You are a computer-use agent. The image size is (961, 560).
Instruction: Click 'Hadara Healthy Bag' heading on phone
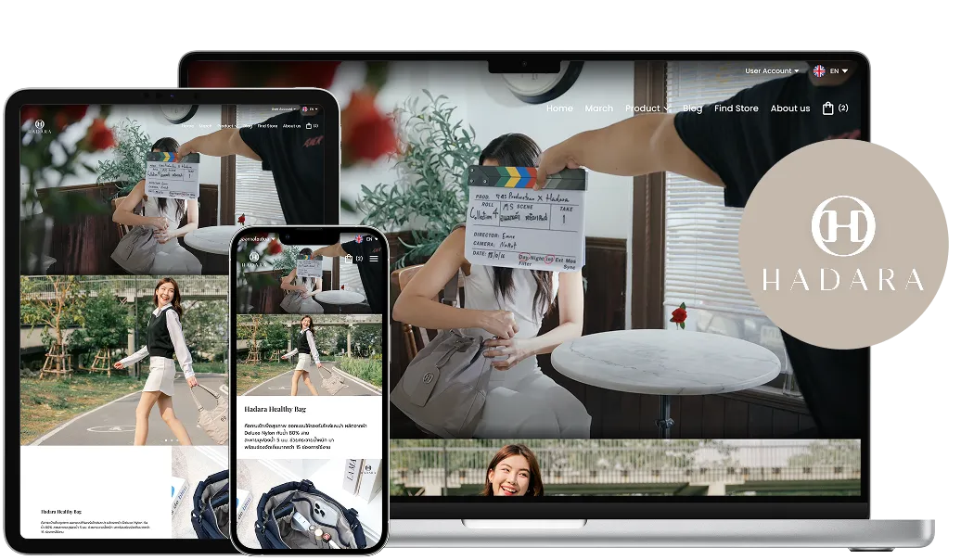click(275, 409)
